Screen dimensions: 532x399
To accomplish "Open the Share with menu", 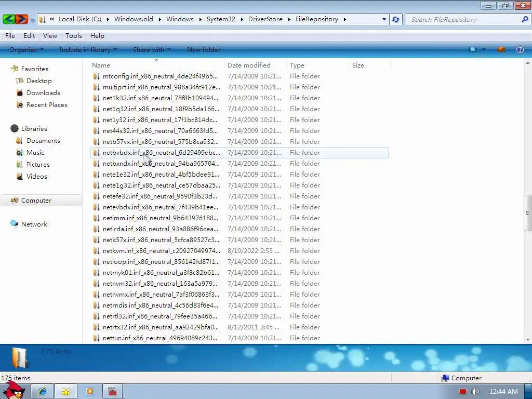I will 152,49.
